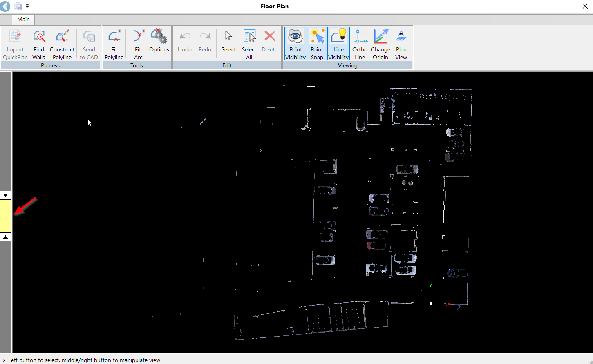Open the quick access toolbar dropdown
Image resolution: width=593 pixels, height=364 pixels.
[x=27, y=6]
